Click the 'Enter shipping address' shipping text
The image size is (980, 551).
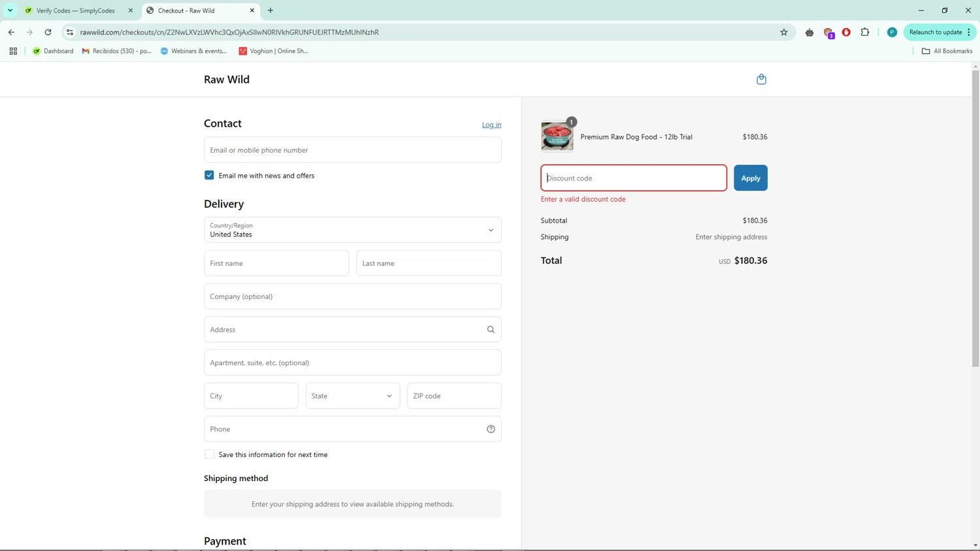click(x=731, y=237)
